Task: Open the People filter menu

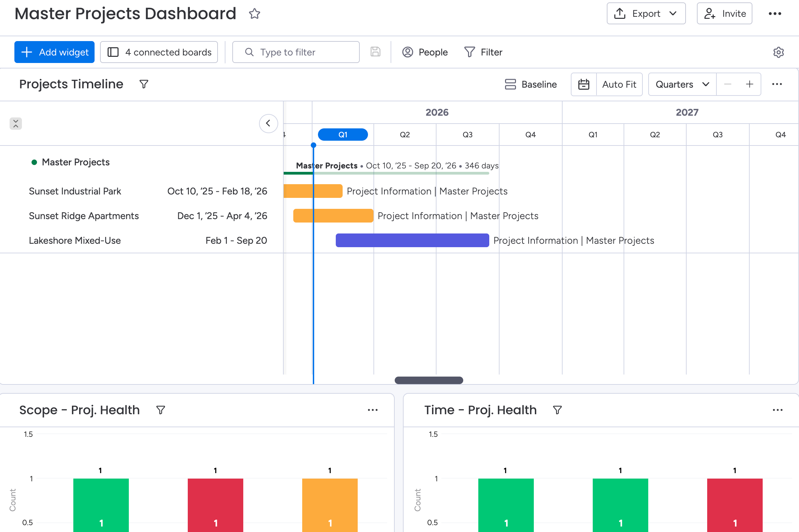Action: click(425, 52)
